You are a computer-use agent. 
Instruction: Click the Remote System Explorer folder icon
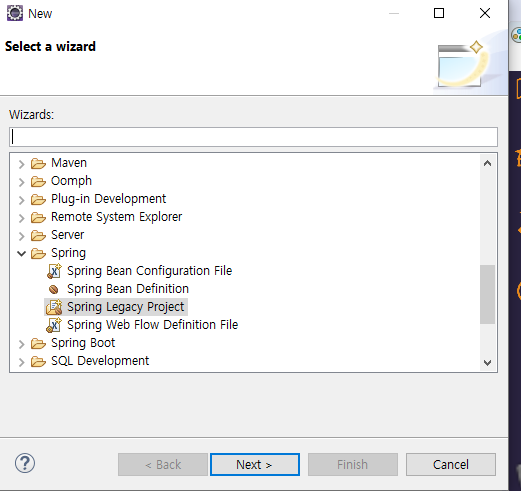pyautogui.click(x=38, y=217)
